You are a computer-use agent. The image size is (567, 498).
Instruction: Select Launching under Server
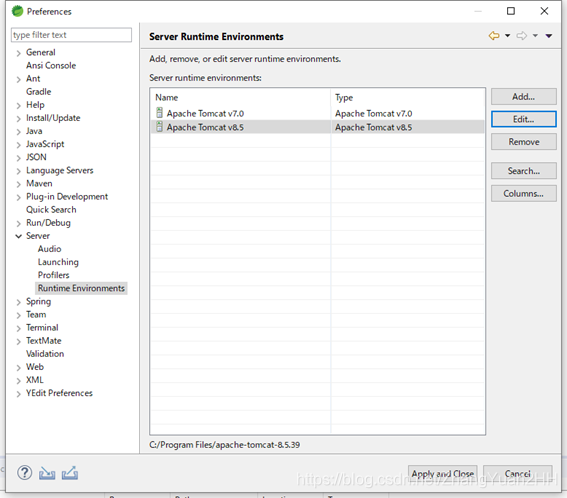point(58,262)
